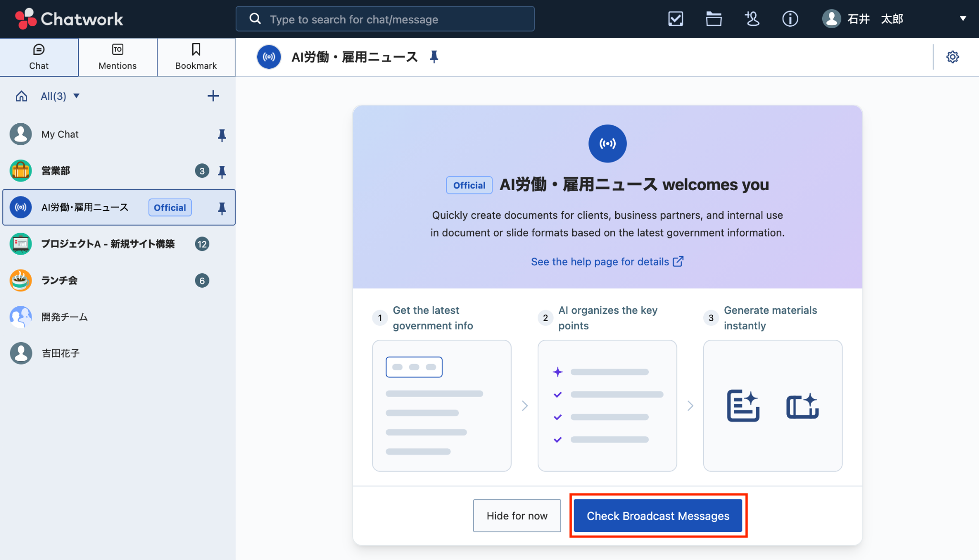The width and height of the screenshot is (979, 560).
Task: Click the large broadcast icon in welcome card
Action: [x=608, y=144]
